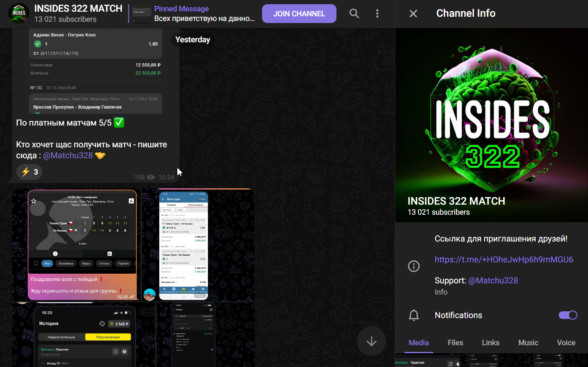Click the 'INSIDES 322 MATCH' header title

[x=78, y=8]
